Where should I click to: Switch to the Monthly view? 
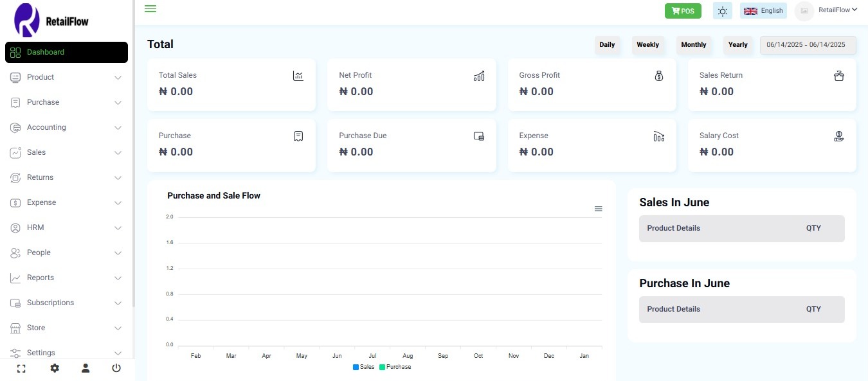(694, 44)
